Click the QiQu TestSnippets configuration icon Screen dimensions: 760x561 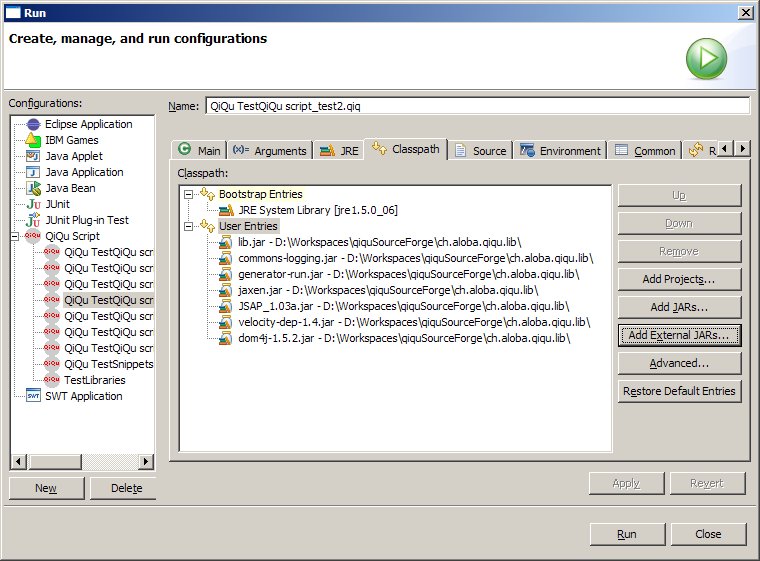click(52, 364)
